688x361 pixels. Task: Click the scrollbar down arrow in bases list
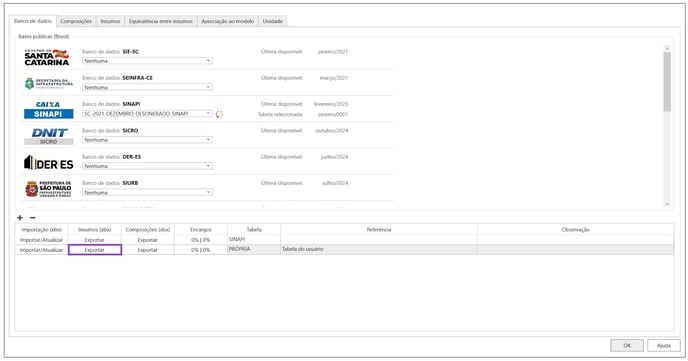pos(667,204)
